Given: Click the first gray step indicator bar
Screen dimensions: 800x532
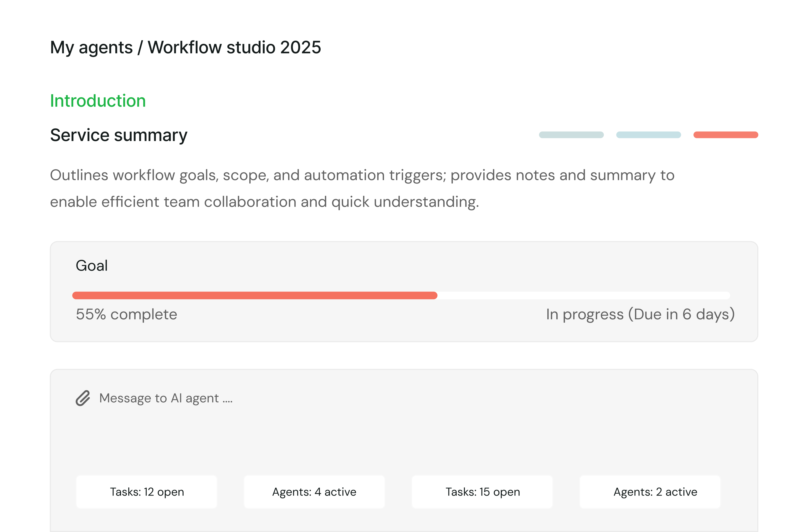Looking at the screenshot, I should [x=571, y=135].
